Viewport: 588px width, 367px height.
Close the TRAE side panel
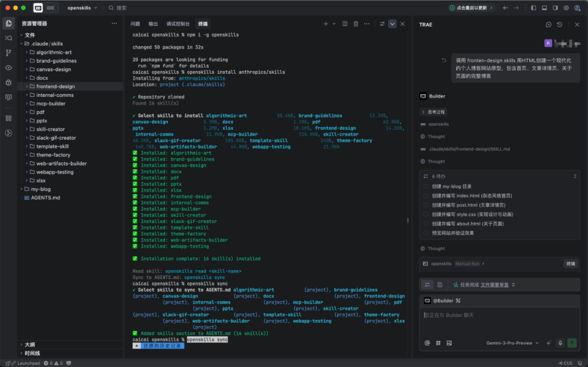577,25
